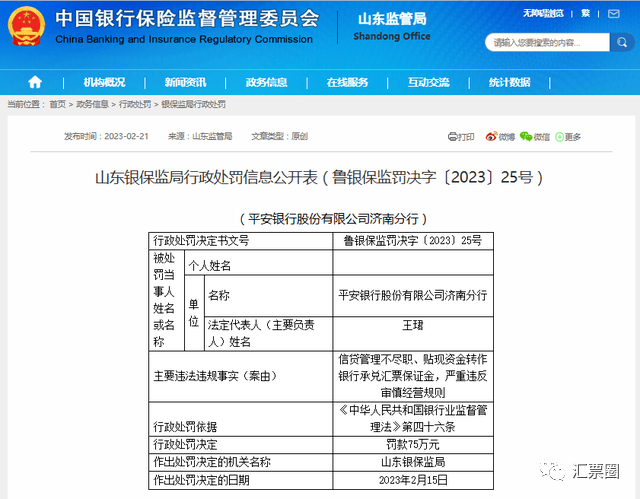Click the 行政处罚决定 label cell
640x499 pixels.
241,444
